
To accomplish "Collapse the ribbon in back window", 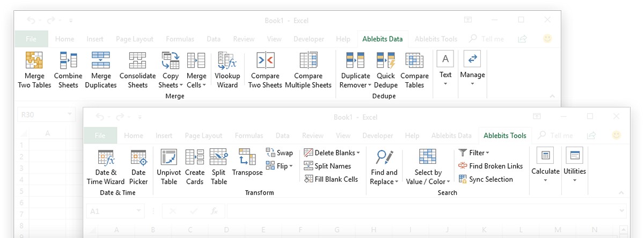I will pyautogui.click(x=552, y=96).
